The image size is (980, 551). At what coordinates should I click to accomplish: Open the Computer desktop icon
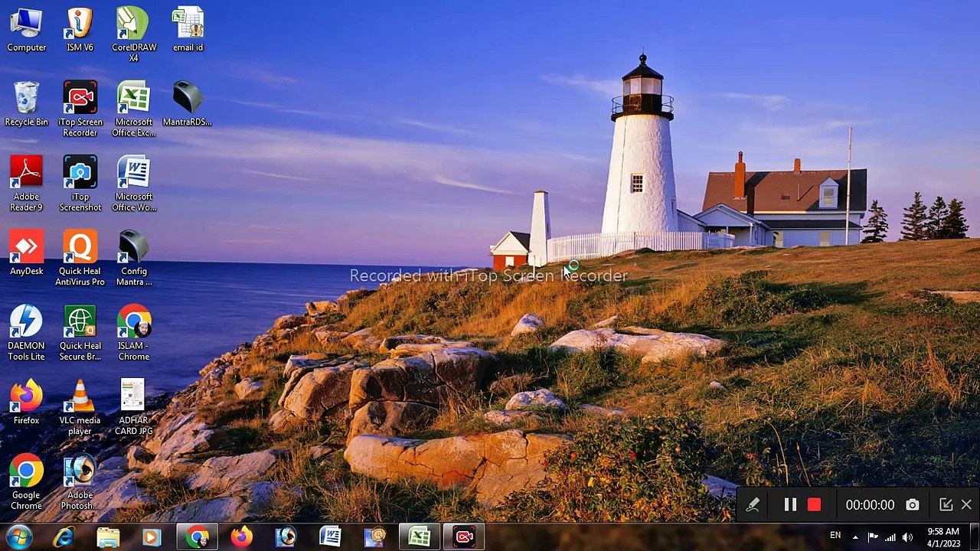click(x=26, y=30)
